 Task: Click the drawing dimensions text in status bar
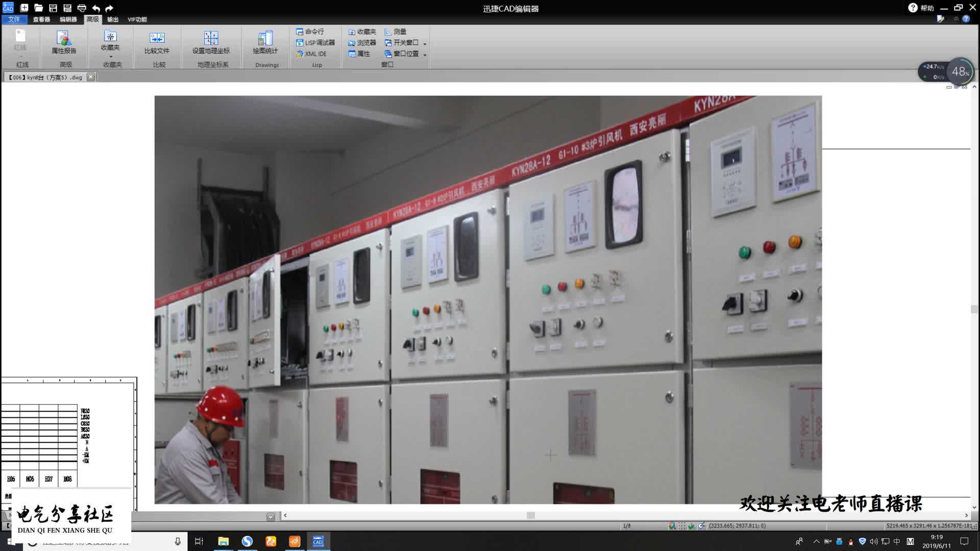929,526
